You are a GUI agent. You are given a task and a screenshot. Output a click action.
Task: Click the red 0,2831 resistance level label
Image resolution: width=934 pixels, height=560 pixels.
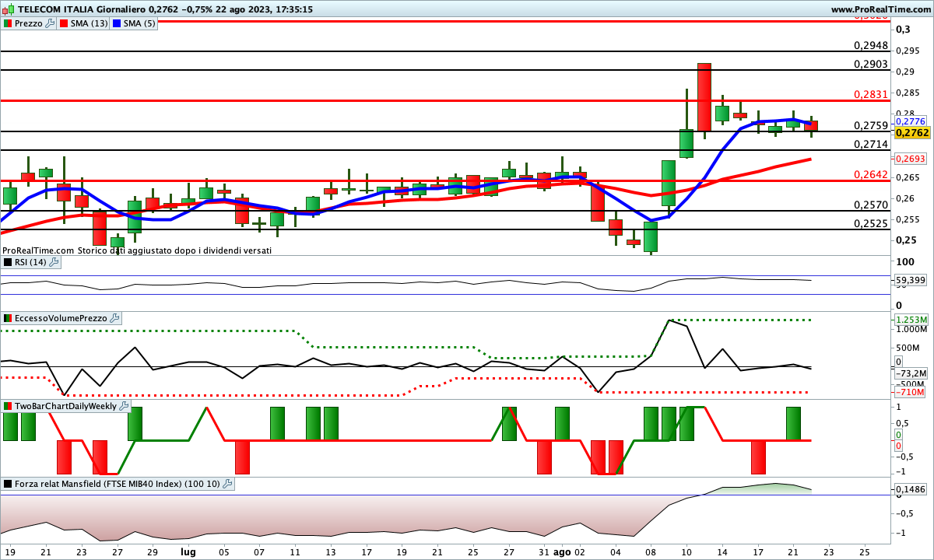pyautogui.click(x=871, y=94)
